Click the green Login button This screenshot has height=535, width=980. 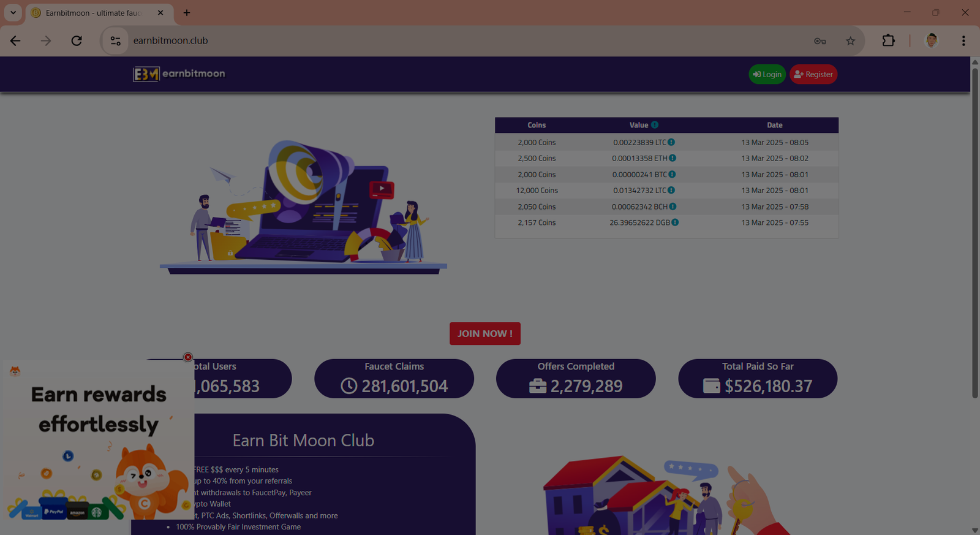(x=767, y=74)
